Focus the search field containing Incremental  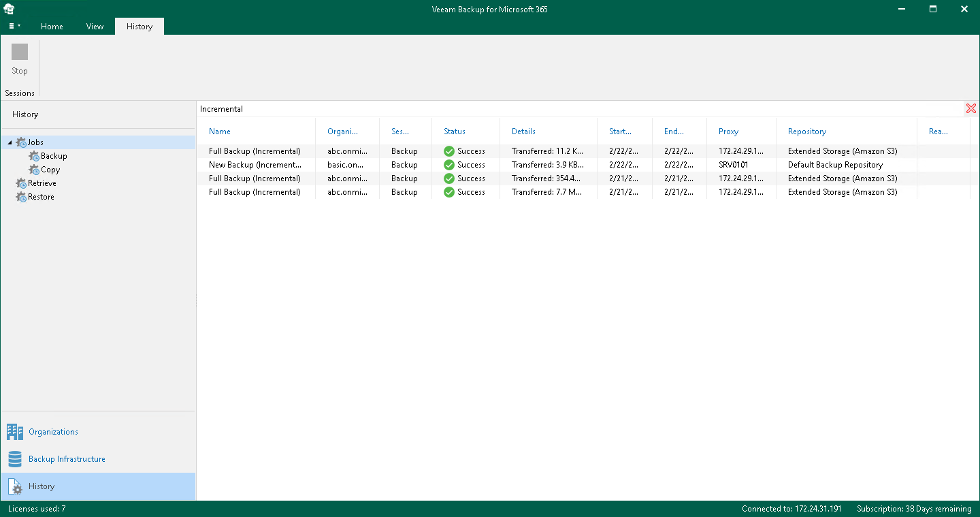click(581, 109)
